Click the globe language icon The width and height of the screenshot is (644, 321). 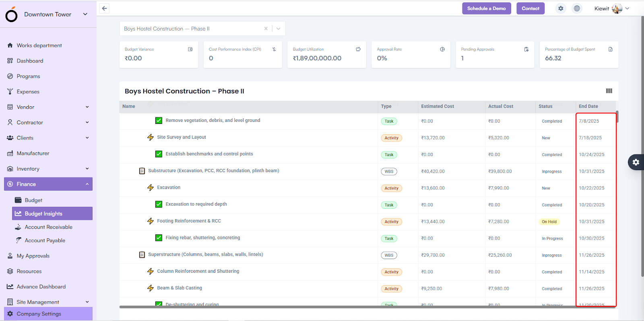pos(577,8)
